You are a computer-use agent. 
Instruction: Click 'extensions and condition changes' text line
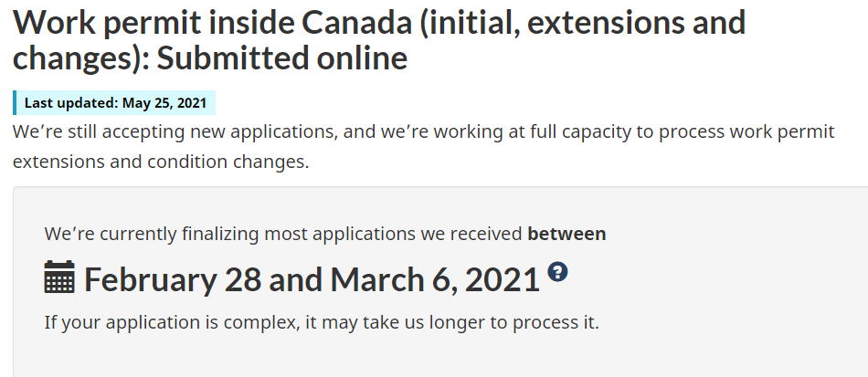coord(161,162)
